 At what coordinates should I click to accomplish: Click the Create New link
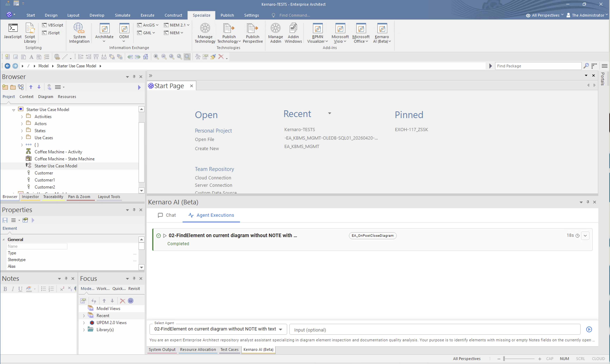pos(207,149)
